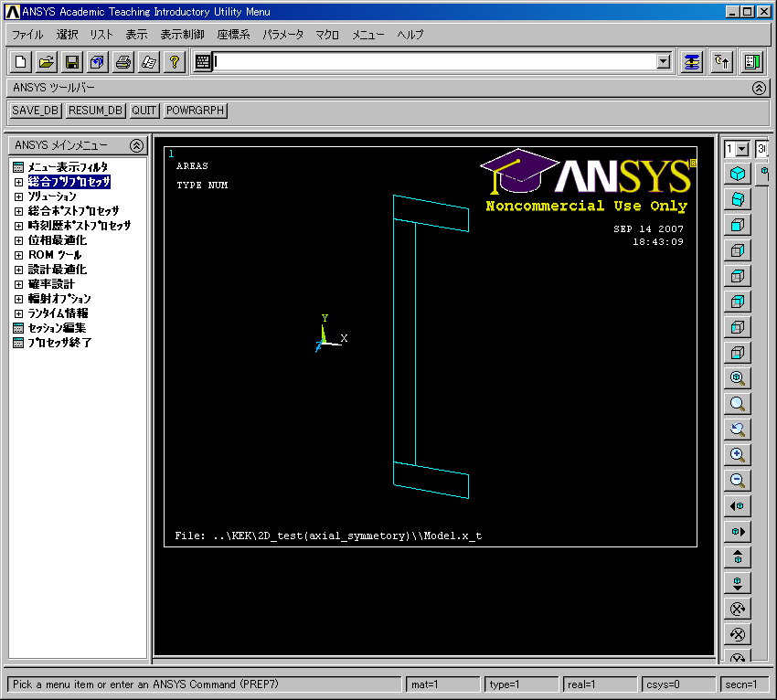This screenshot has height=700, width=777.
Task: Click in the ANSYS command input field
Action: (x=434, y=62)
